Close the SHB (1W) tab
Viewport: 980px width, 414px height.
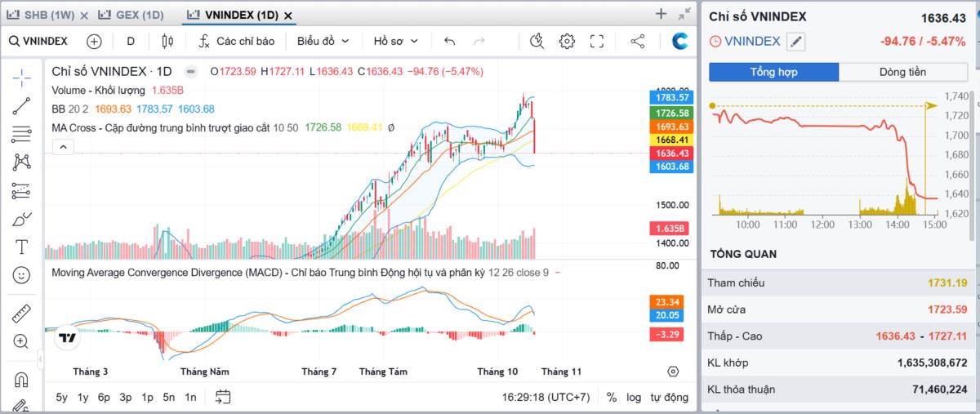(x=84, y=15)
